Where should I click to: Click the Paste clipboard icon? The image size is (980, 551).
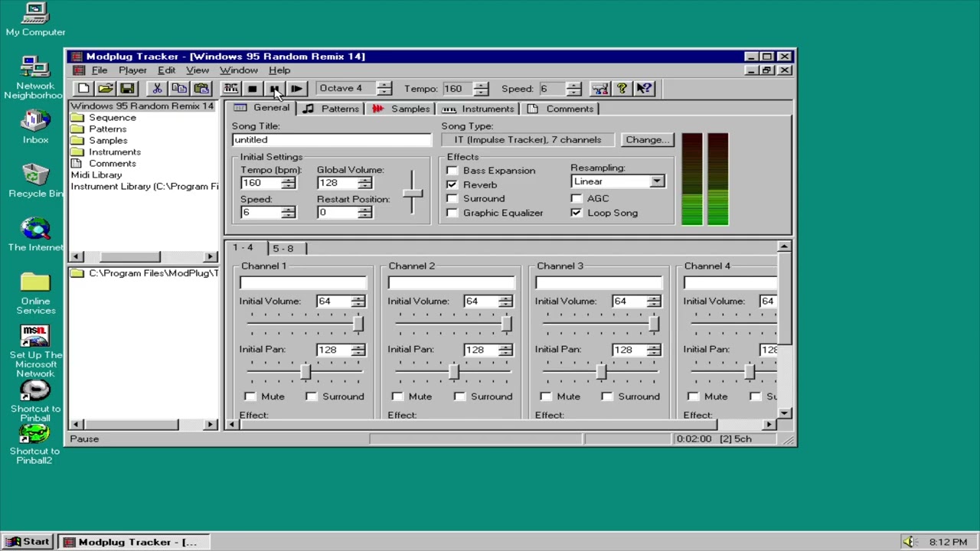[x=201, y=89]
